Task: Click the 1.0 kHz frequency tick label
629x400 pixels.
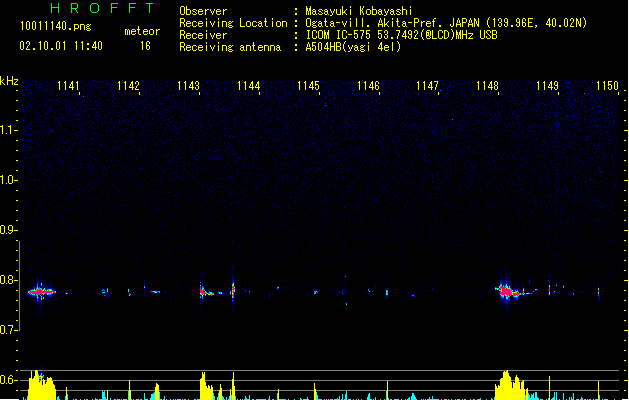Action: pyautogui.click(x=8, y=180)
